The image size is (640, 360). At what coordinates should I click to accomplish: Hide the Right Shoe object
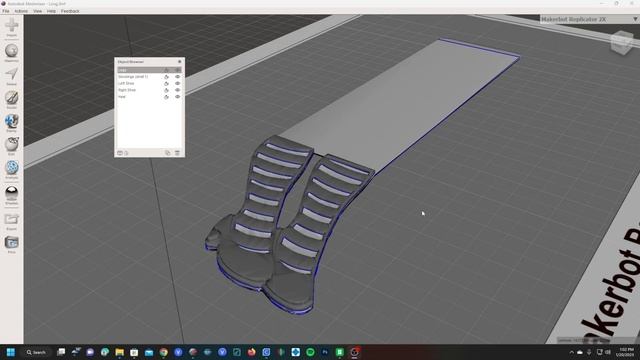pyautogui.click(x=178, y=90)
